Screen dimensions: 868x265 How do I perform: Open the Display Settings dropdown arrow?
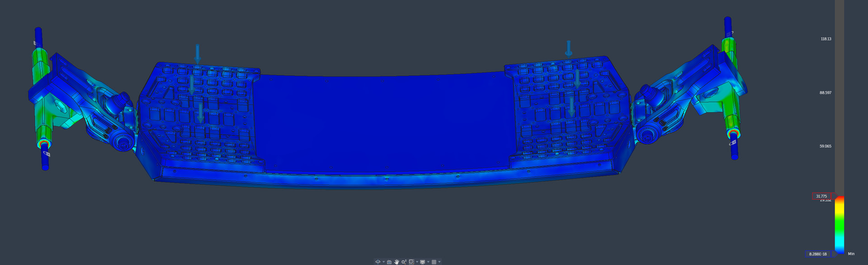tap(428, 262)
